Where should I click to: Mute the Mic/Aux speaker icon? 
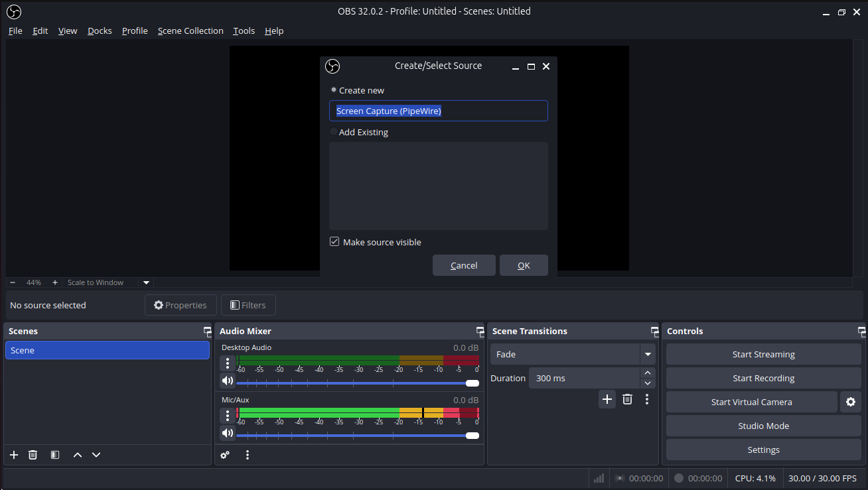coord(228,433)
